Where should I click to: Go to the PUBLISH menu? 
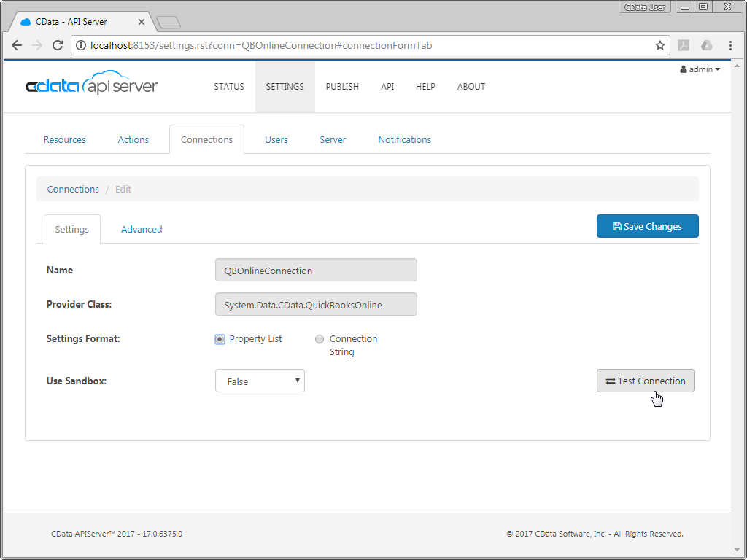(x=342, y=86)
